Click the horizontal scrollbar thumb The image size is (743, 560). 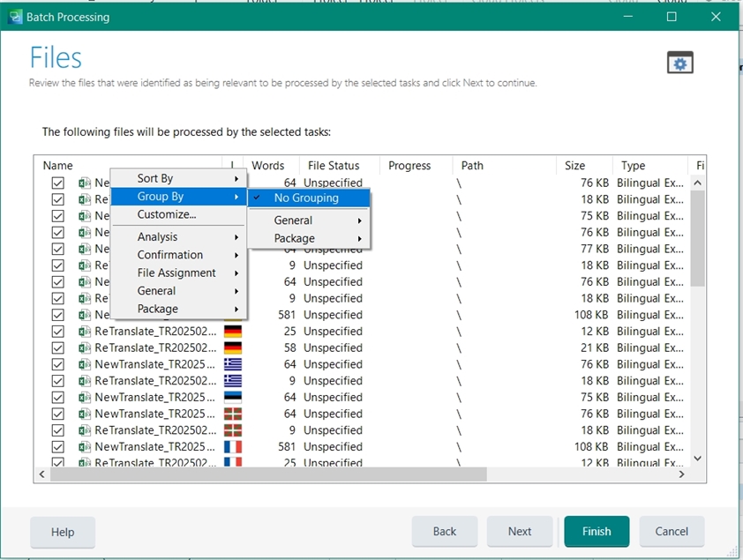pyautogui.click(x=268, y=474)
